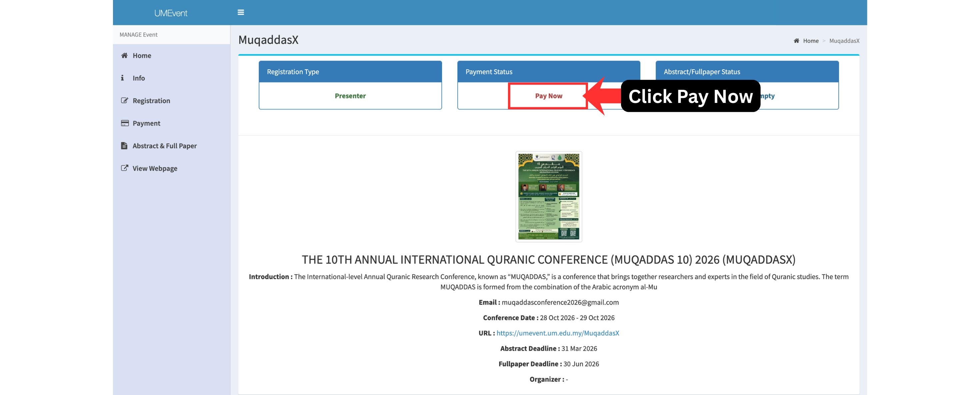Open the Payment menu entry
Viewport: 980px width, 395px height.
(146, 123)
